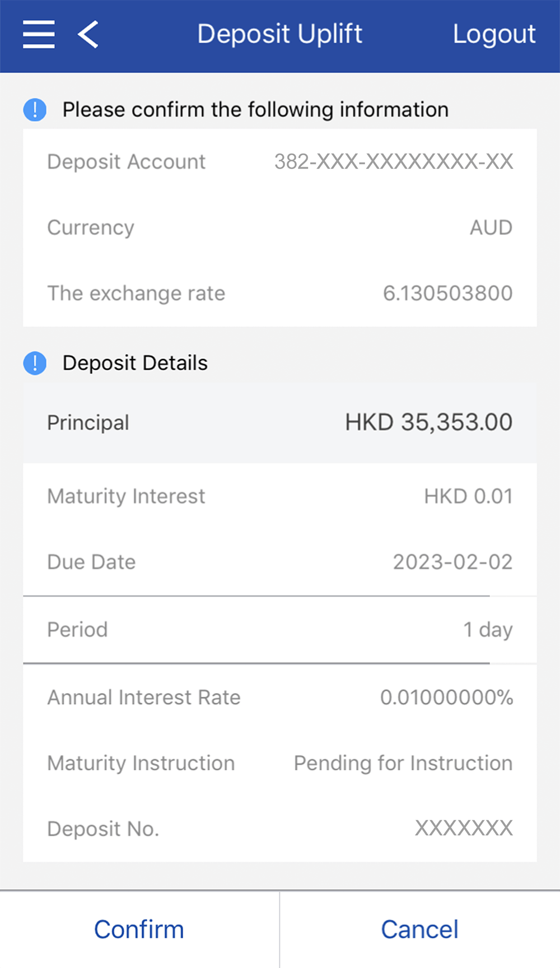Click the Deposit Uplift page title

[x=279, y=34]
